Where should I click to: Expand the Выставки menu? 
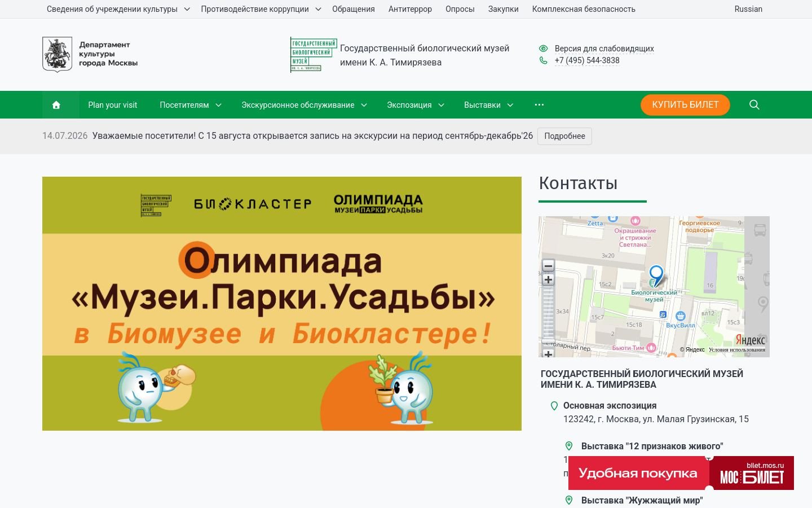coord(489,105)
